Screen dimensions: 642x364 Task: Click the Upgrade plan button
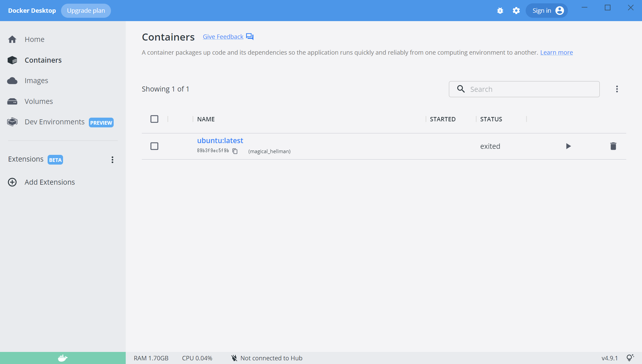(86, 11)
